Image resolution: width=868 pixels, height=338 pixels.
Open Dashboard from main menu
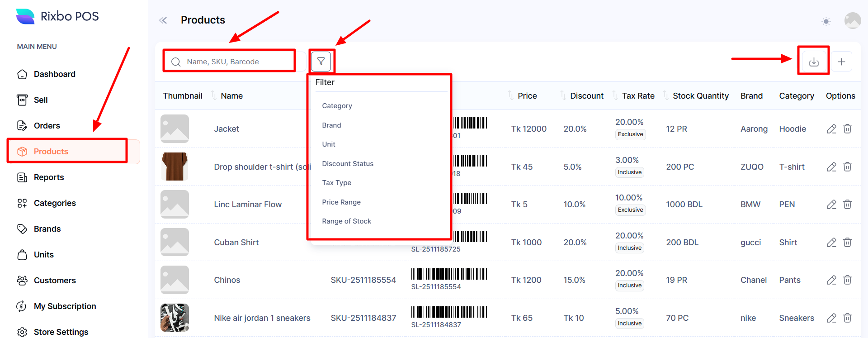(x=54, y=74)
